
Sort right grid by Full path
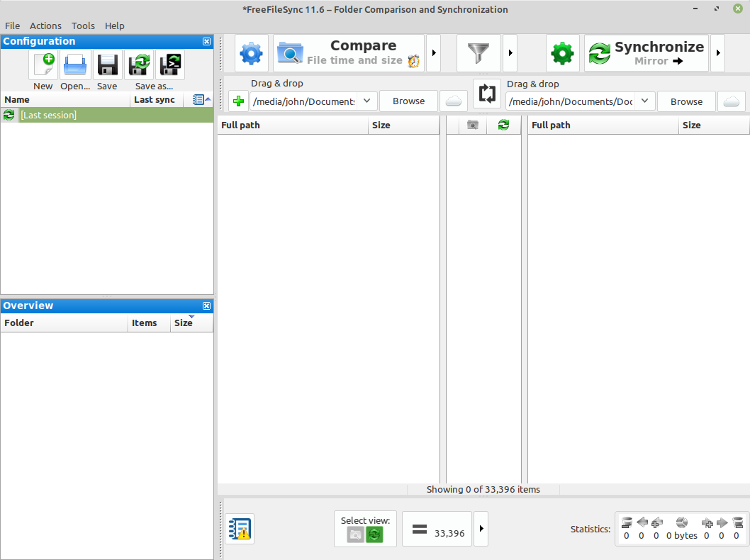tap(603, 125)
